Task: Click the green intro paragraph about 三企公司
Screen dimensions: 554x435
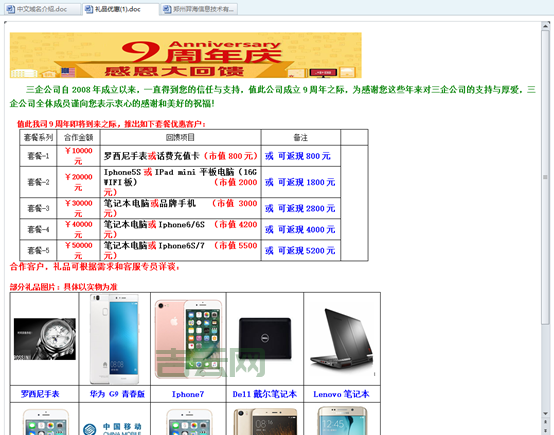Action: tap(272, 96)
